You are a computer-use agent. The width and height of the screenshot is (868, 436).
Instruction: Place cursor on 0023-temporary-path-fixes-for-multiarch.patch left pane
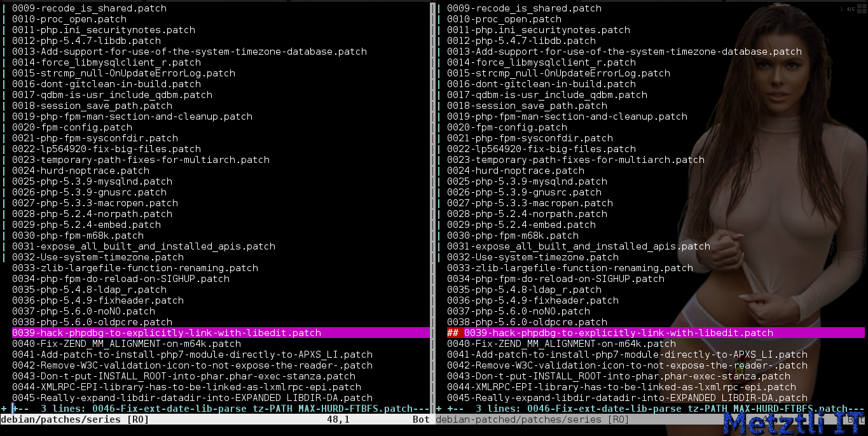tap(141, 160)
